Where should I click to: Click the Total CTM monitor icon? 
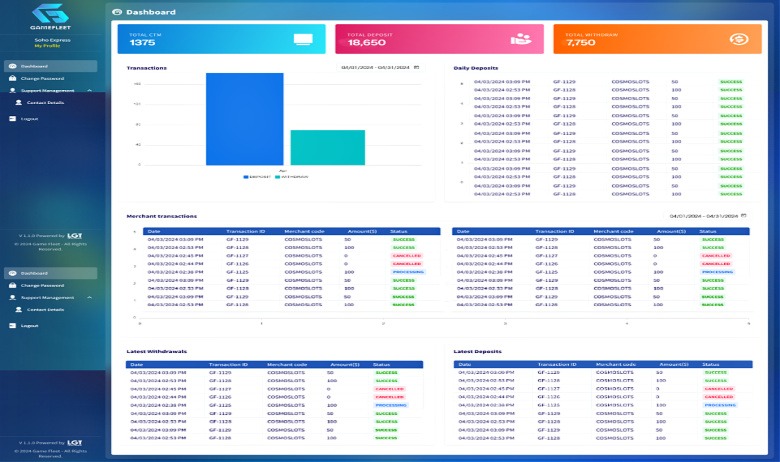tap(305, 40)
